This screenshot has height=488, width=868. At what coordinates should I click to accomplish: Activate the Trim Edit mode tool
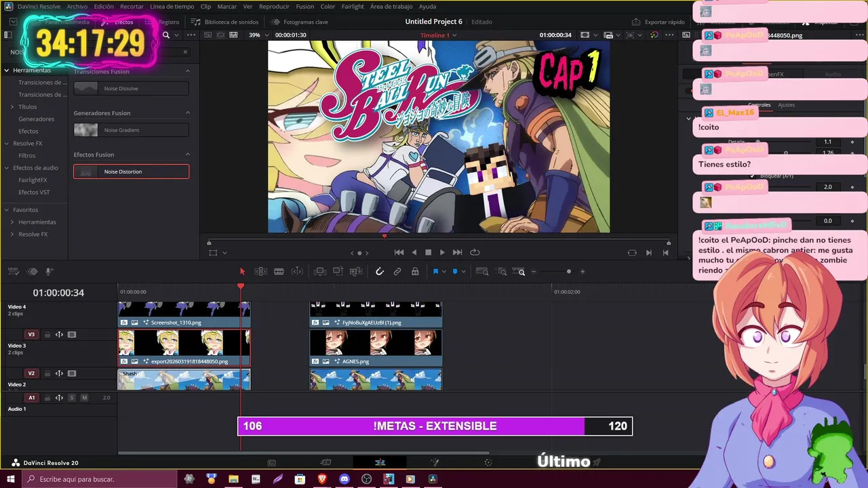click(x=260, y=272)
